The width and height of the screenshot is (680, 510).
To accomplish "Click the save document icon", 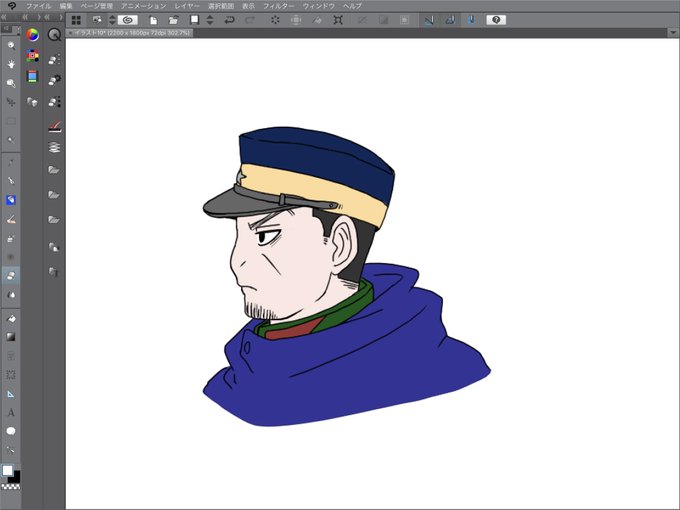I will 195,20.
